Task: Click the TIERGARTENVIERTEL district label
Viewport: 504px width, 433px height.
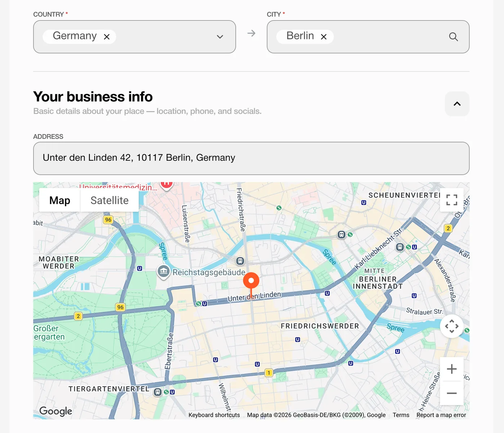Action: [x=109, y=389]
